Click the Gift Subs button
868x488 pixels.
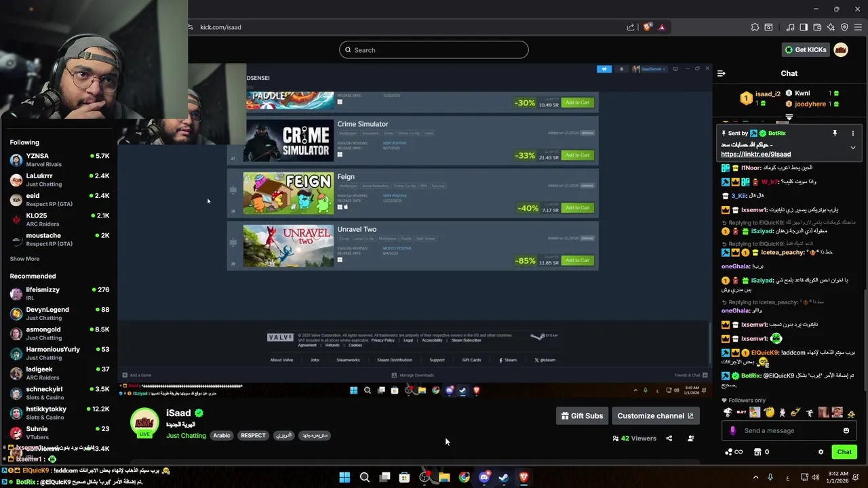coord(582,415)
